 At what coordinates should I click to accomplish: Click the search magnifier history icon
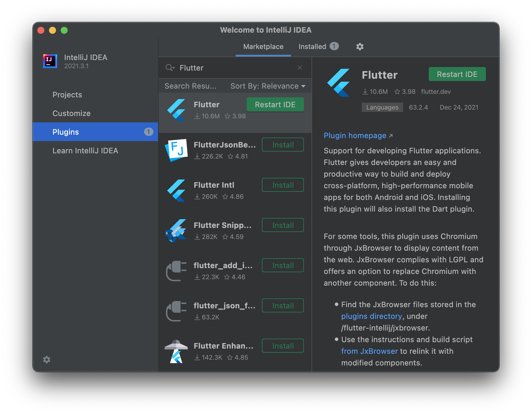(170, 68)
